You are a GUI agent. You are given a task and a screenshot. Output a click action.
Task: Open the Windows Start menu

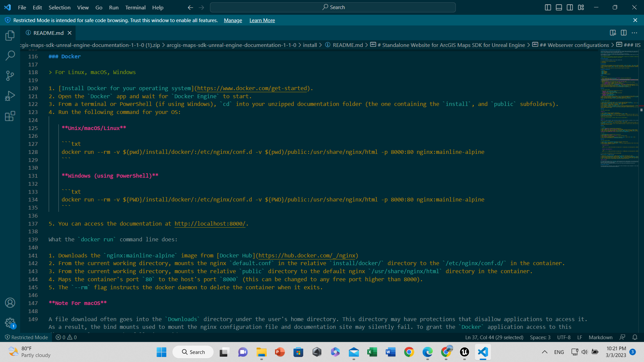click(x=161, y=352)
